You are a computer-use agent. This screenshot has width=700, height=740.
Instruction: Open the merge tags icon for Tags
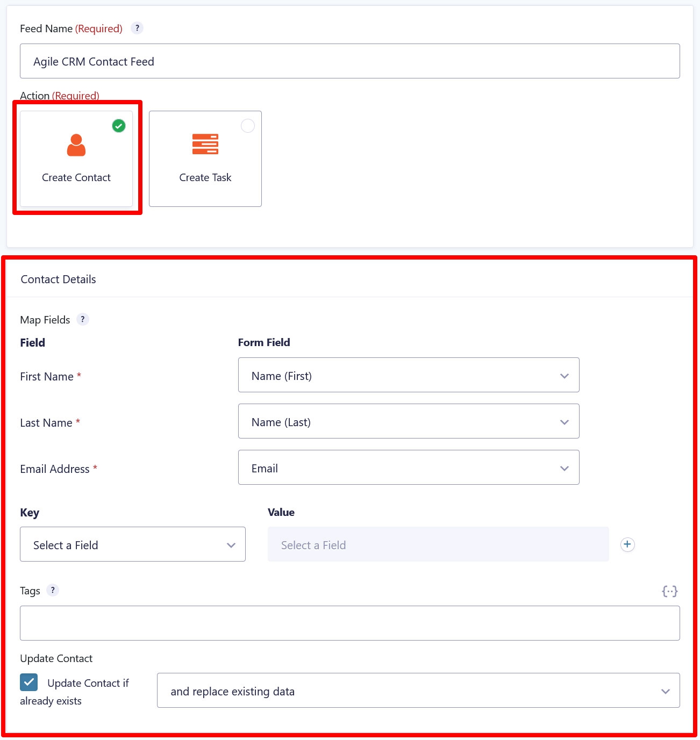[x=670, y=591]
